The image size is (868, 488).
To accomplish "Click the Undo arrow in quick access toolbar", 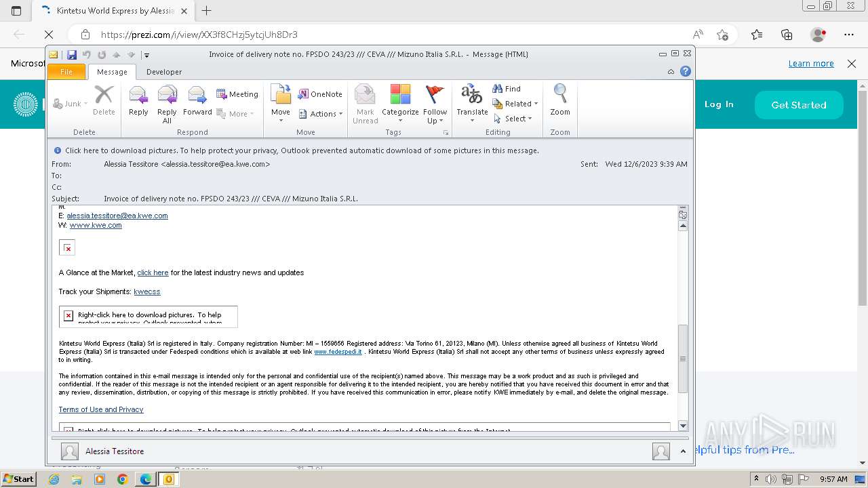I will pos(87,55).
